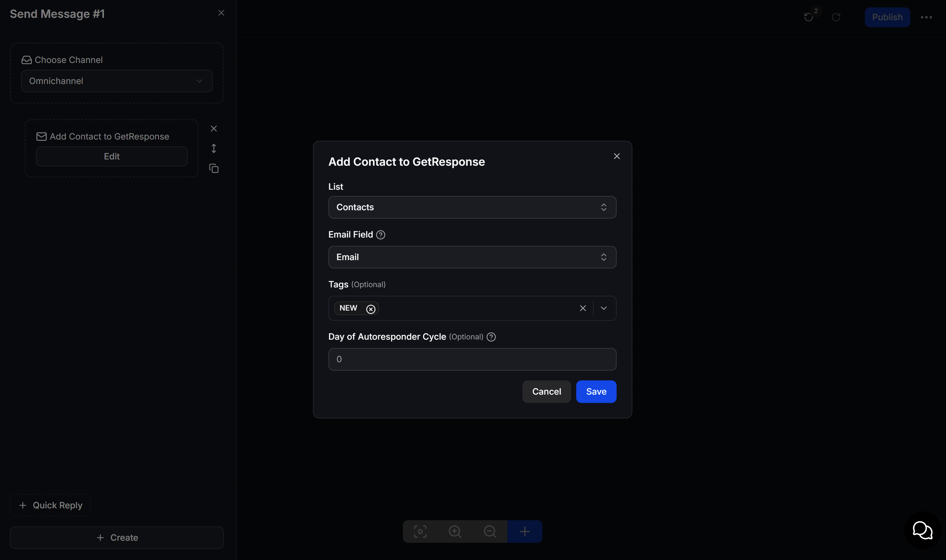946x560 pixels.
Task: Save the GetResponse contact settings
Action: (596, 392)
